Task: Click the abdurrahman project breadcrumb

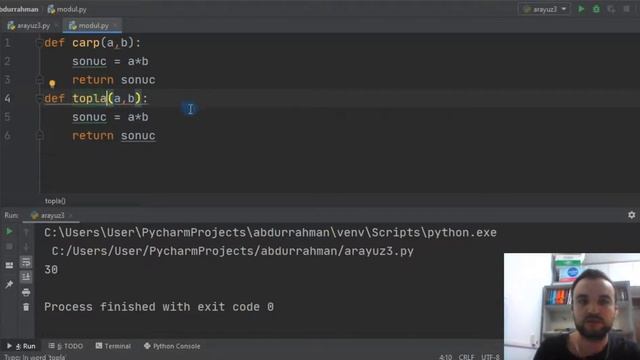Action: tap(19, 9)
